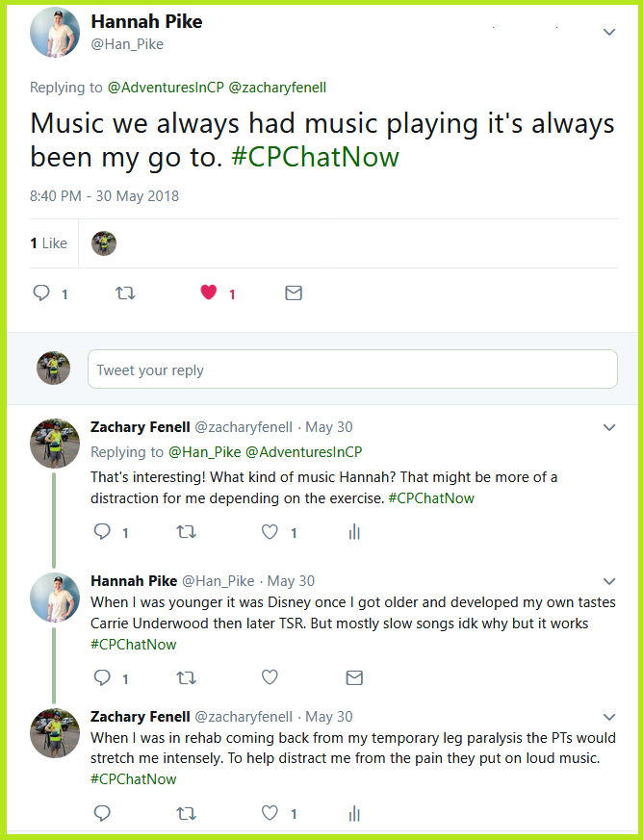Viewport: 643px width, 840px height.
Task: Open the #CPChatNow hashtag in main tweet
Action: click(315, 157)
